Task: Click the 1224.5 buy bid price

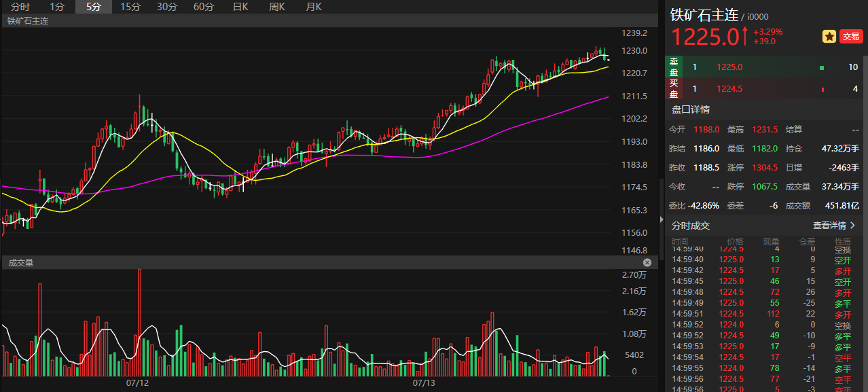Action: pyautogui.click(x=729, y=89)
